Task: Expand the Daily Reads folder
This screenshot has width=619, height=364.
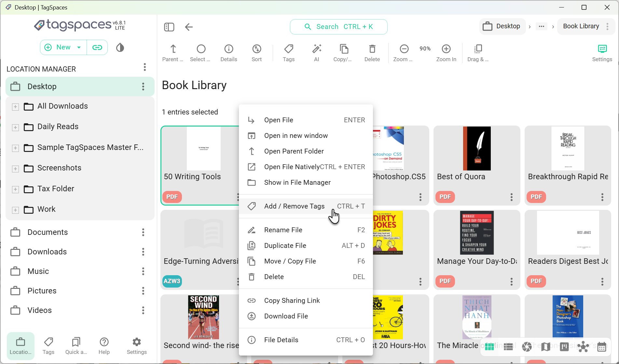Action: (15, 127)
